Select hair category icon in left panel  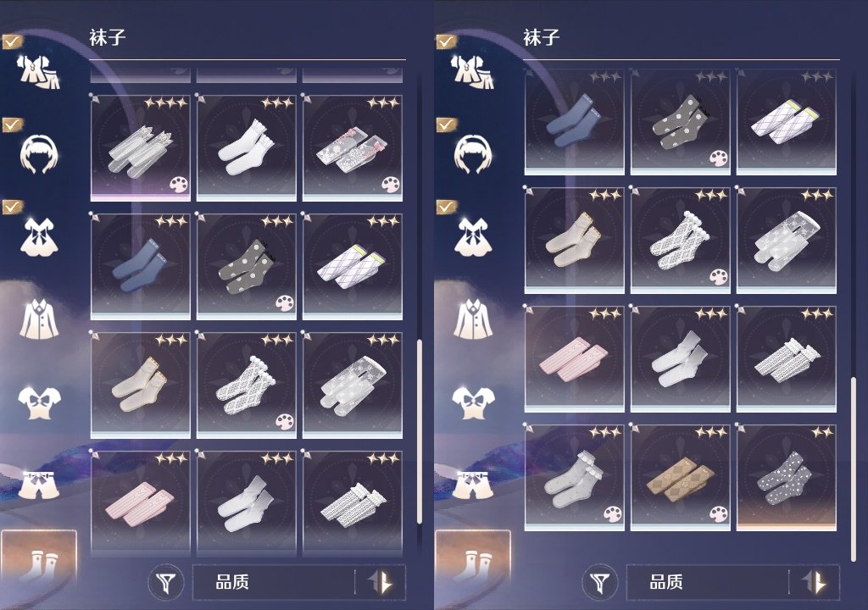point(39,154)
